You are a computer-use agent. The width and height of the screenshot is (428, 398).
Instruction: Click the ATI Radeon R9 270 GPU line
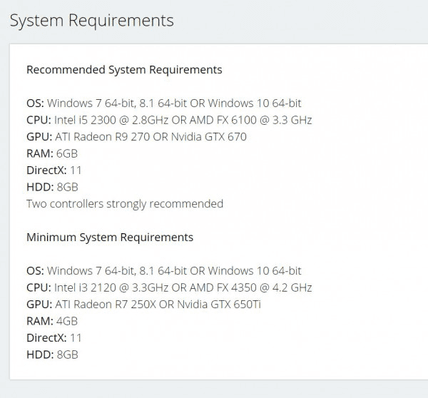click(136, 137)
